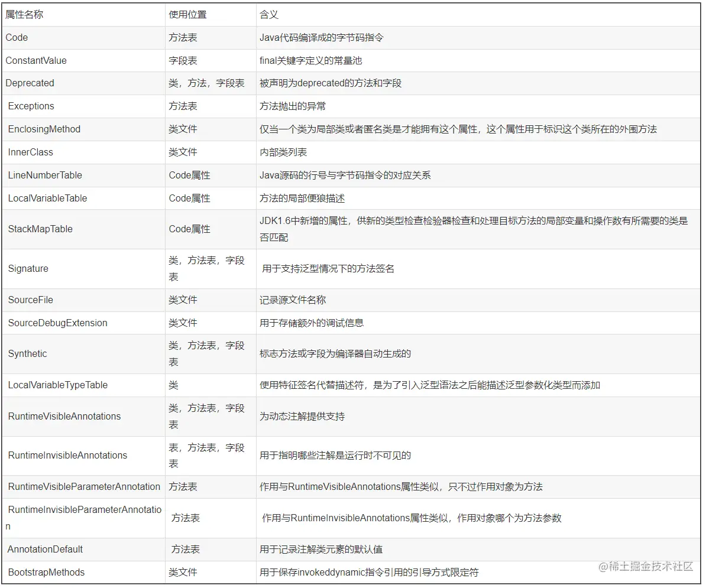The width and height of the screenshot is (709, 588).
Task: Select the "RuntimeVisibleParameterAnnotation" cell
Action: (x=83, y=487)
